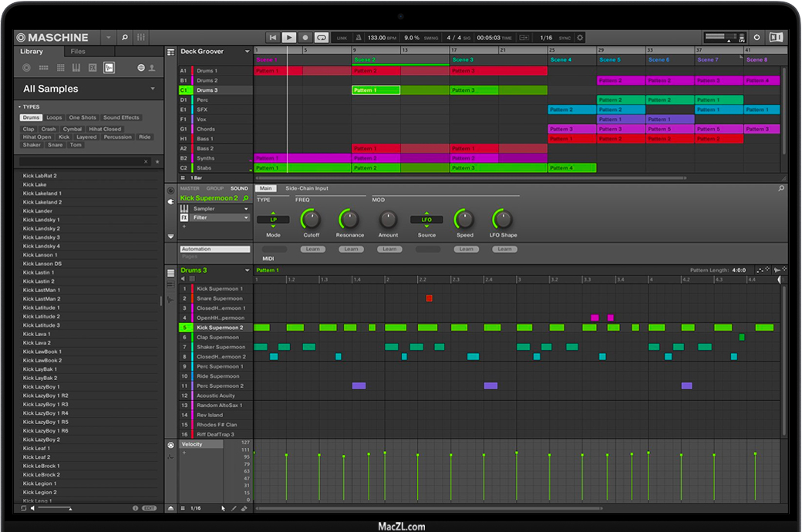This screenshot has height=532, width=802.
Task: Restart playback with the skip-to-start button
Action: (273, 37)
